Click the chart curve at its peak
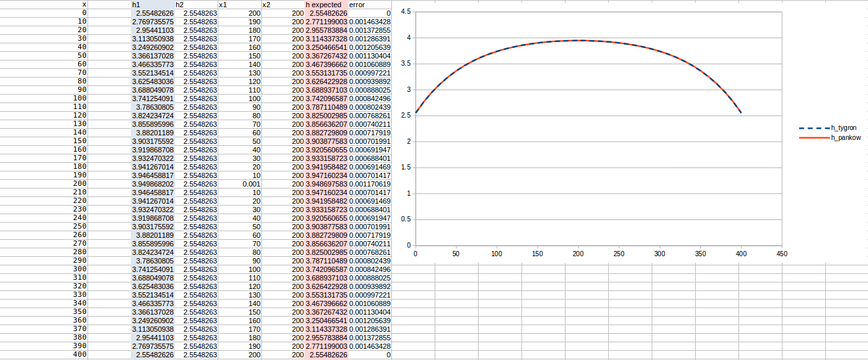868x360 pixels. point(579,40)
